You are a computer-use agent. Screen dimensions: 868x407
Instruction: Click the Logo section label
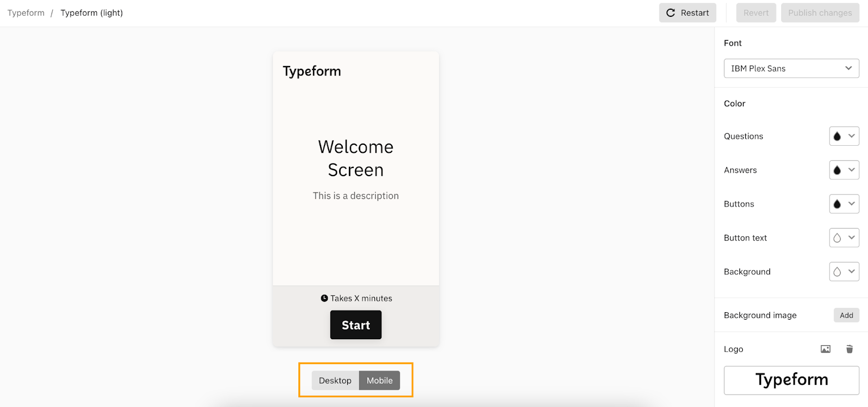733,350
